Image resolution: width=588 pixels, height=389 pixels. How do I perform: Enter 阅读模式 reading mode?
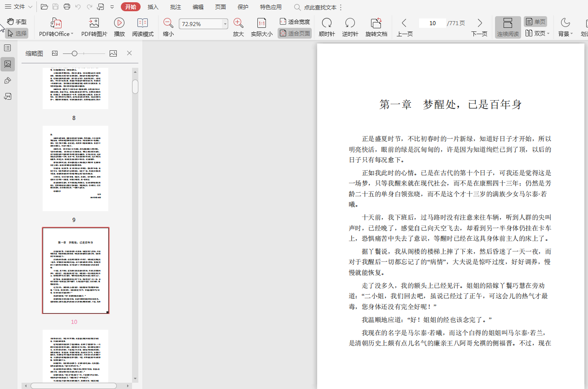pos(143,27)
